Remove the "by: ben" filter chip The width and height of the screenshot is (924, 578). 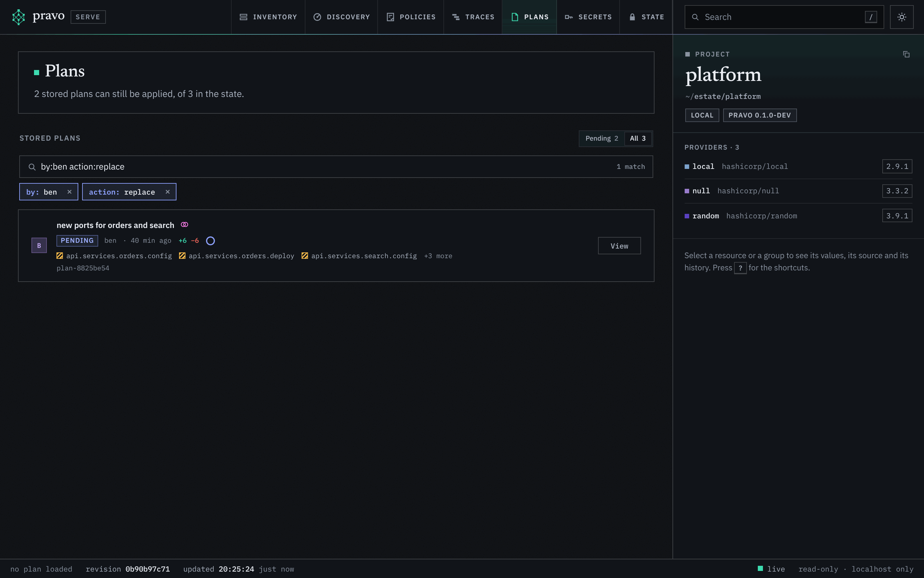point(70,192)
